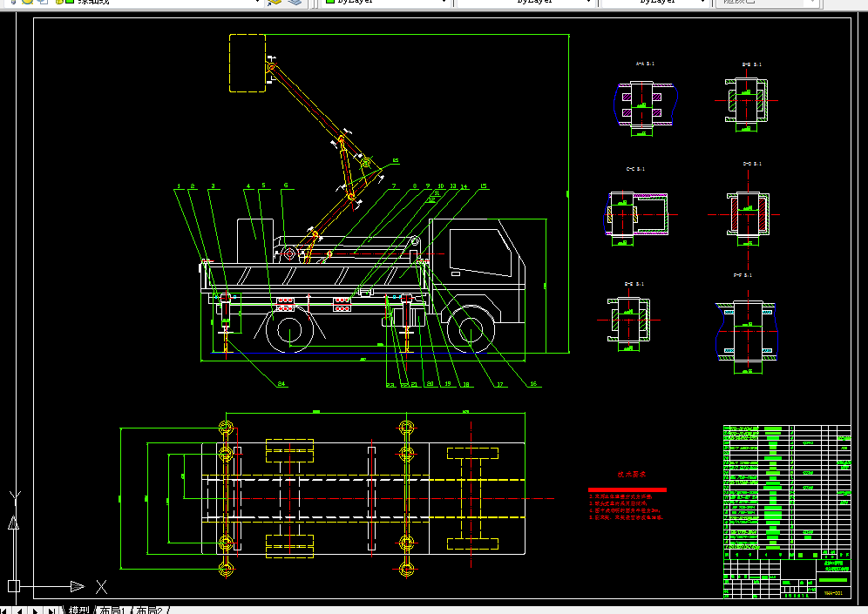Select the A-A 5:1 section view label
868x614 pixels.
pyautogui.click(x=645, y=64)
